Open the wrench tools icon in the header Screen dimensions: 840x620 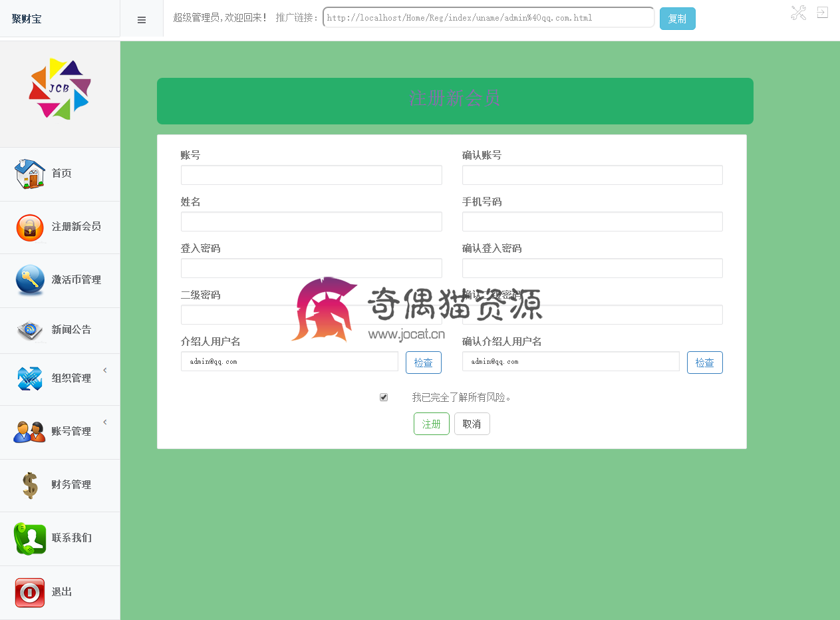[798, 13]
